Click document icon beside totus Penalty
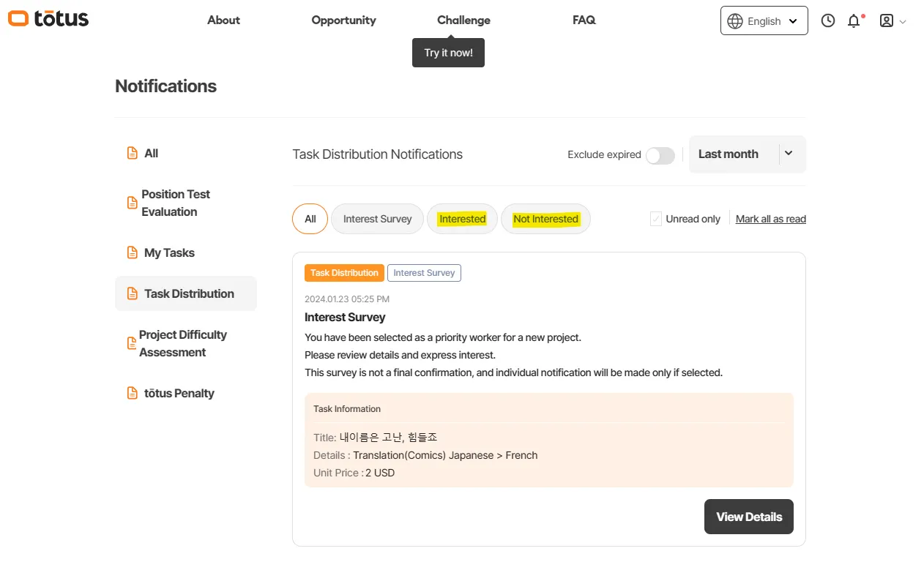The height and width of the screenshot is (562, 924). [x=133, y=393]
